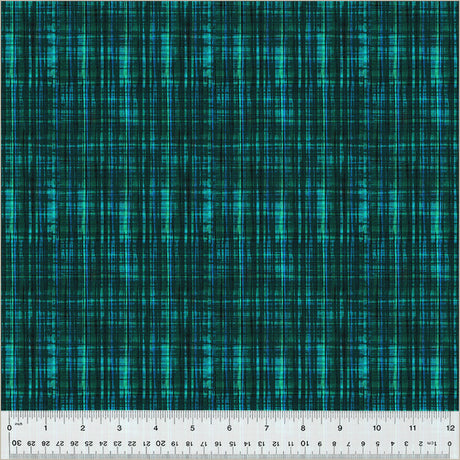Select the 2 inch ruler marking

82,428
